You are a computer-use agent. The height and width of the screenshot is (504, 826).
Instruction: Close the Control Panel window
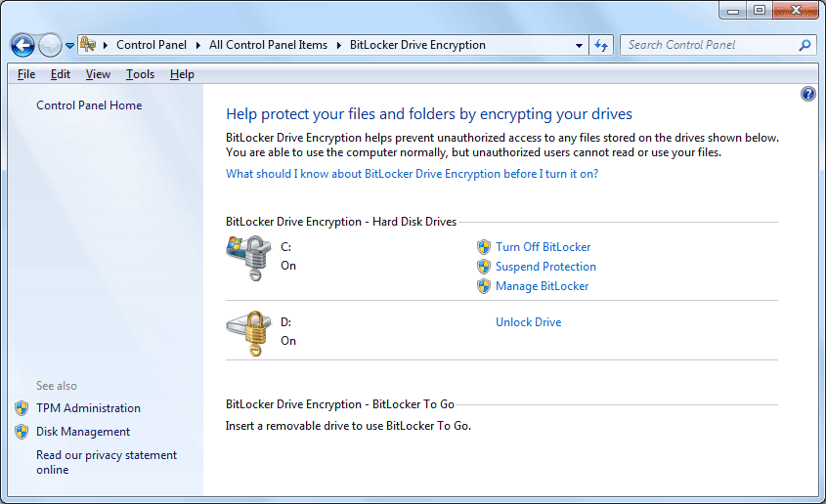coord(796,10)
